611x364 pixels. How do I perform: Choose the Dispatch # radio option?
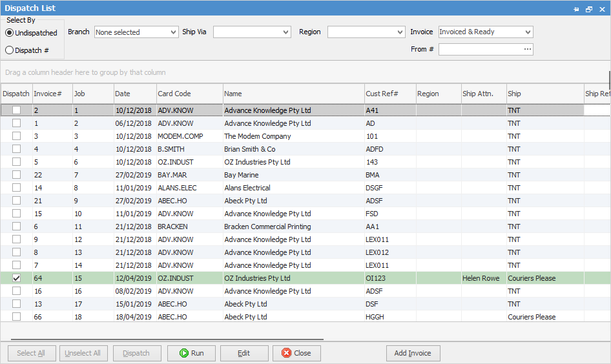pos(10,50)
